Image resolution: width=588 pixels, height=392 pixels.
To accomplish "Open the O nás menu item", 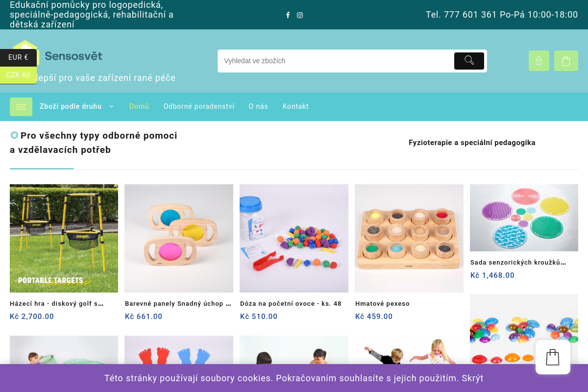I will click(258, 106).
